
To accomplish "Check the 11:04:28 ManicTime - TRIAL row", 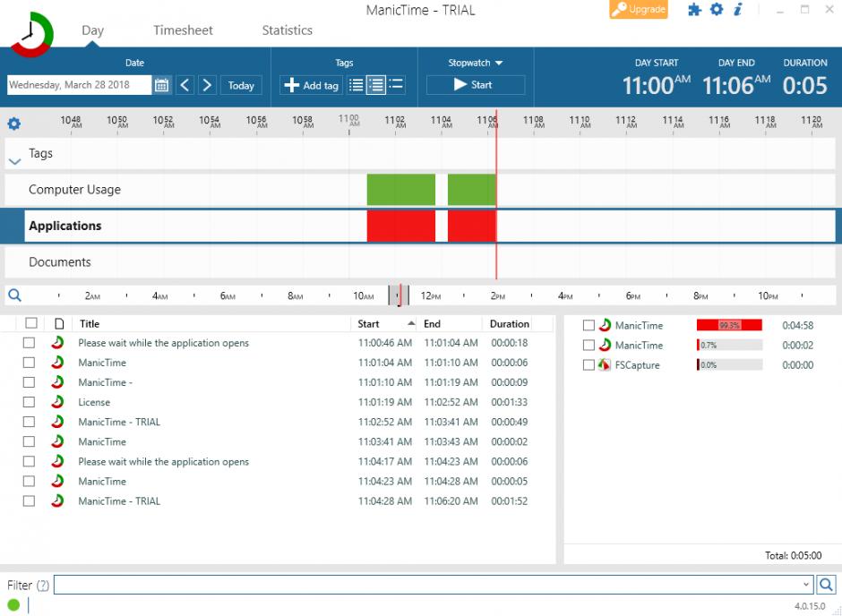I will (29, 500).
